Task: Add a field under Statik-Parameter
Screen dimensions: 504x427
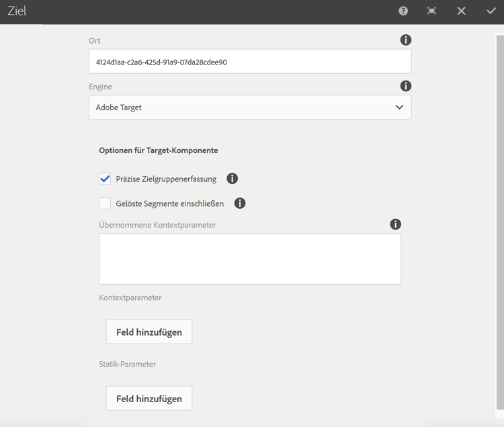Action: click(x=149, y=399)
